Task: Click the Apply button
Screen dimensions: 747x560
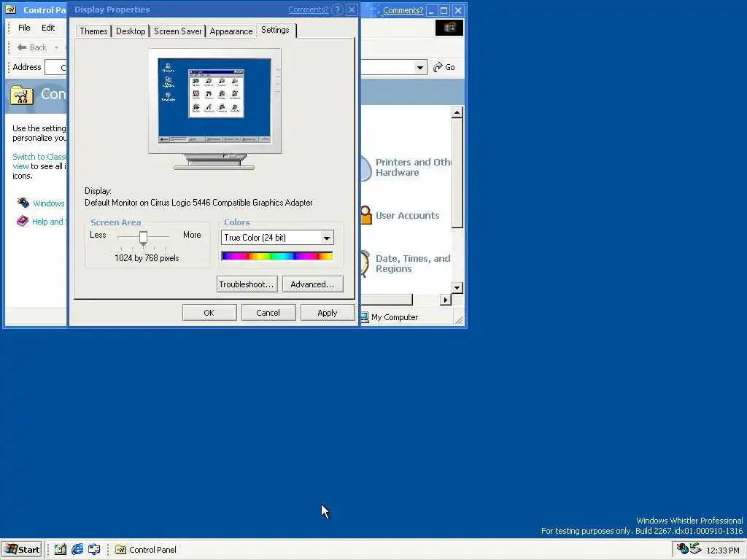Action: coord(328,313)
